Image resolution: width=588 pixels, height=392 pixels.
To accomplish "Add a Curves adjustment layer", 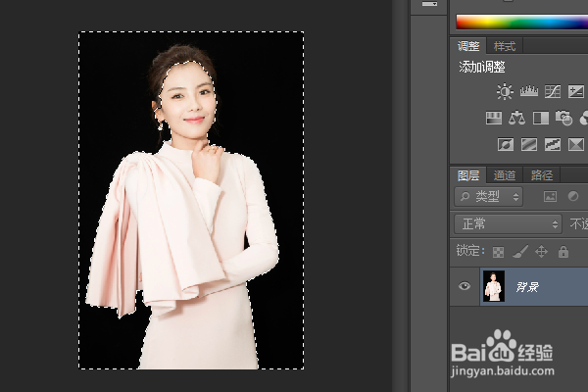I will tap(553, 91).
